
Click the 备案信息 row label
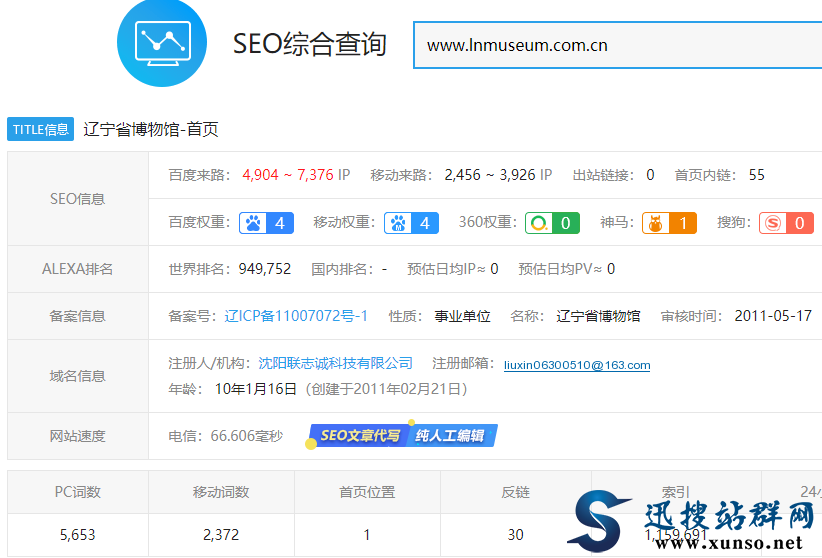(78, 316)
